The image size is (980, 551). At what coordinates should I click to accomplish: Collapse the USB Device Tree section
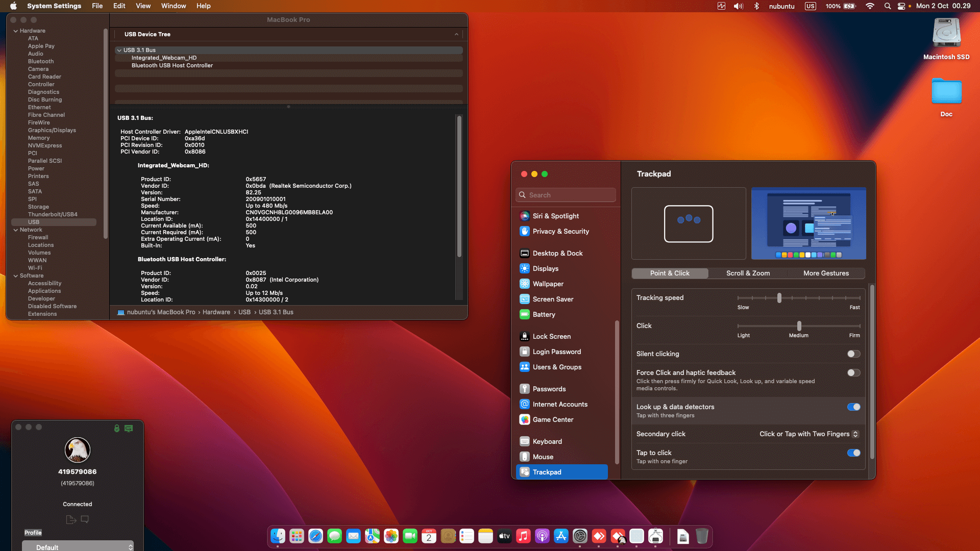pos(456,34)
